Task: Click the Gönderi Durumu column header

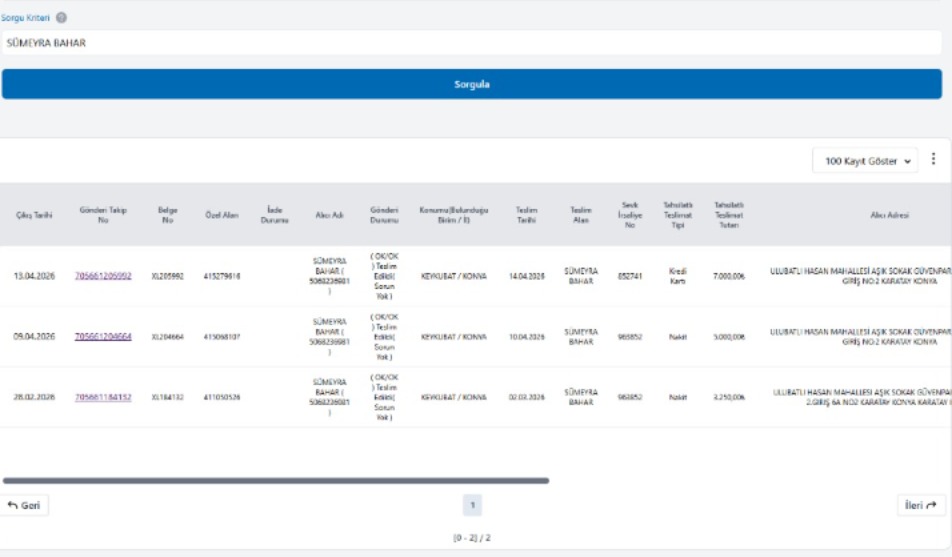Action: tap(384, 215)
